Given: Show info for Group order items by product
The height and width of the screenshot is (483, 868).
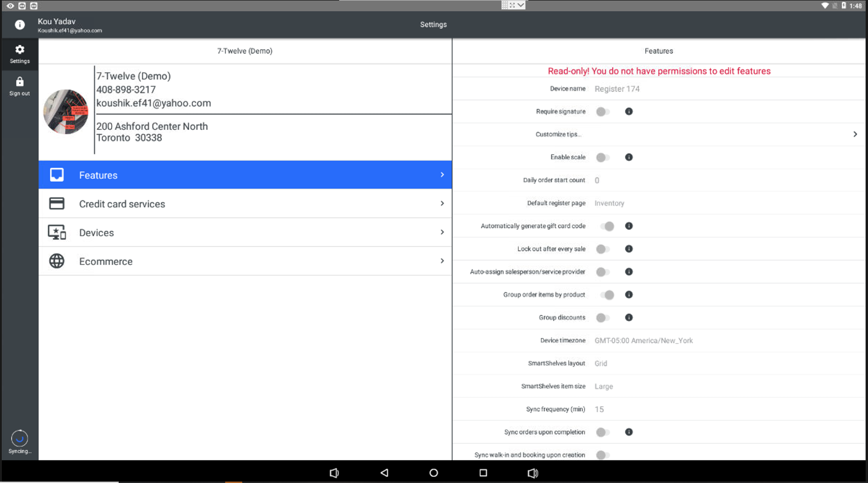Looking at the screenshot, I should [x=629, y=295].
